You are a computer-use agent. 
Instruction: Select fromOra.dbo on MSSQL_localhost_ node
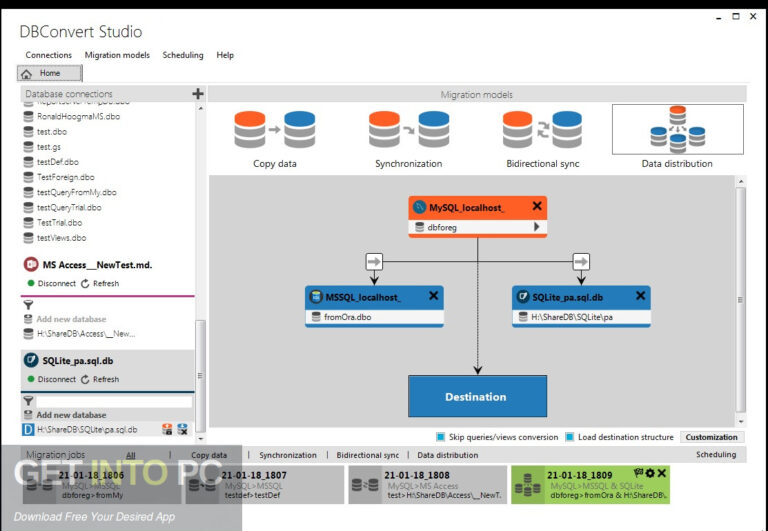[x=374, y=317]
